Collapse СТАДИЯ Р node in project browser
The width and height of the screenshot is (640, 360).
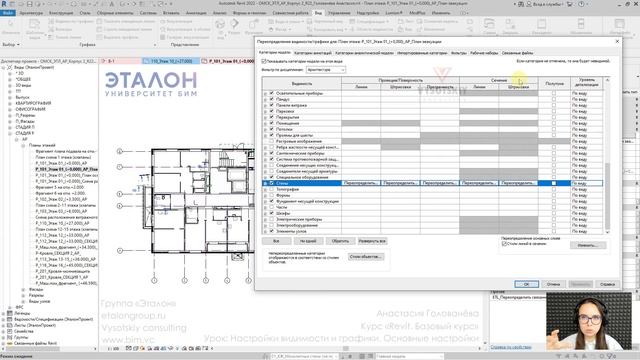[10, 133]
